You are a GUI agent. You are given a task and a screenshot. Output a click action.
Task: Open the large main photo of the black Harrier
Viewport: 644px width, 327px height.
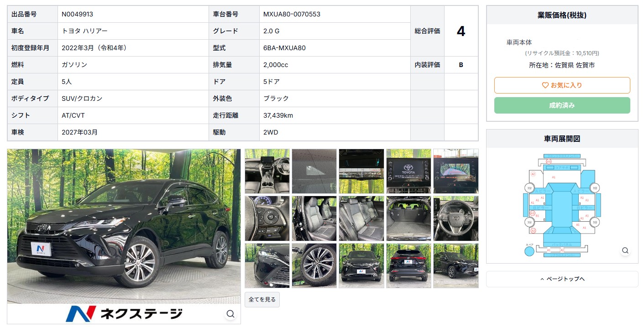tap(124, 226)
